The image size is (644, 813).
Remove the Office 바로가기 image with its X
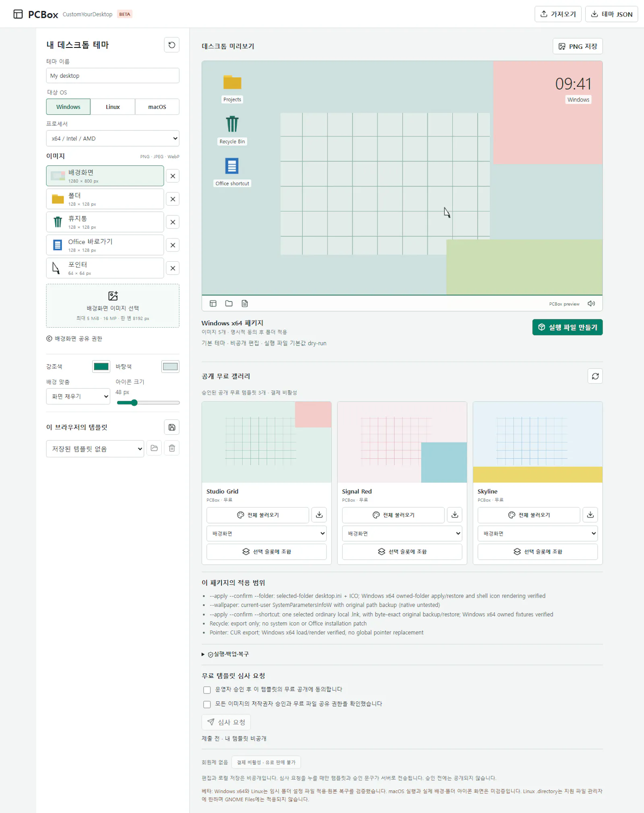coord(173,245)
